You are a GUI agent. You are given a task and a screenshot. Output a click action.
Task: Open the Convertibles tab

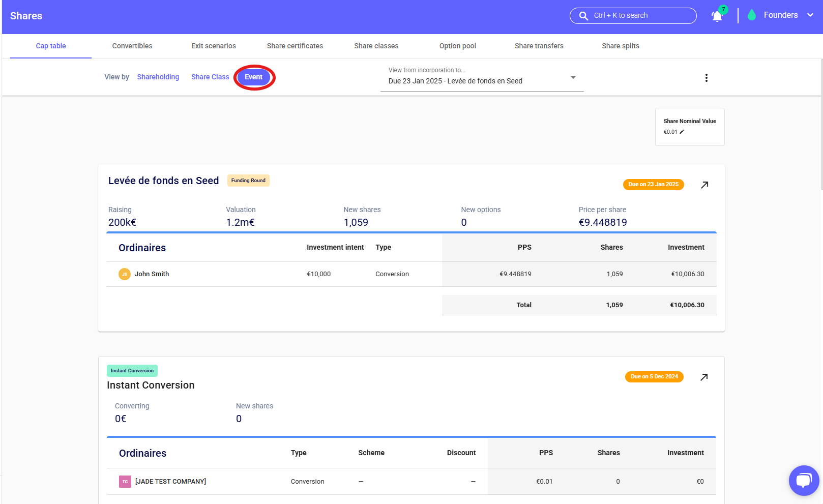132,46
